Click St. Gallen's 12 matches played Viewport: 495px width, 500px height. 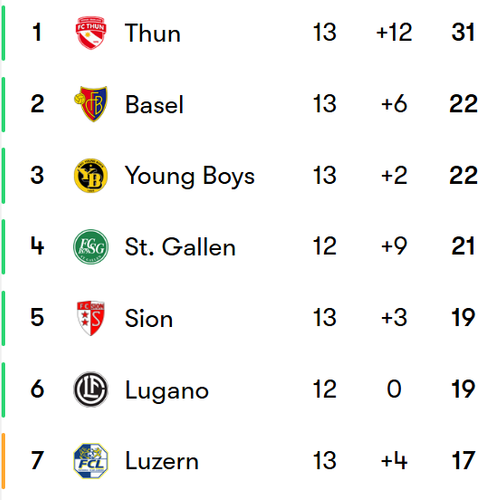[x=325, y=246]
